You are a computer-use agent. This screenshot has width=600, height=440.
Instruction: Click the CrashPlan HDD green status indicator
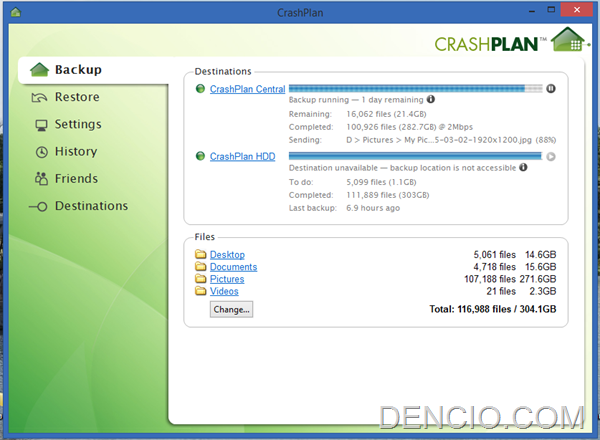[200, 156]
